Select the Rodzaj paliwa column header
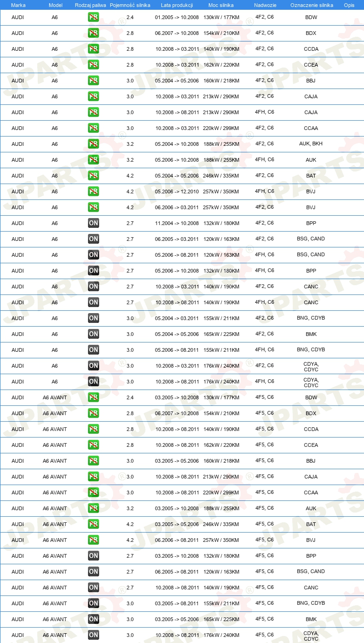 91,5
